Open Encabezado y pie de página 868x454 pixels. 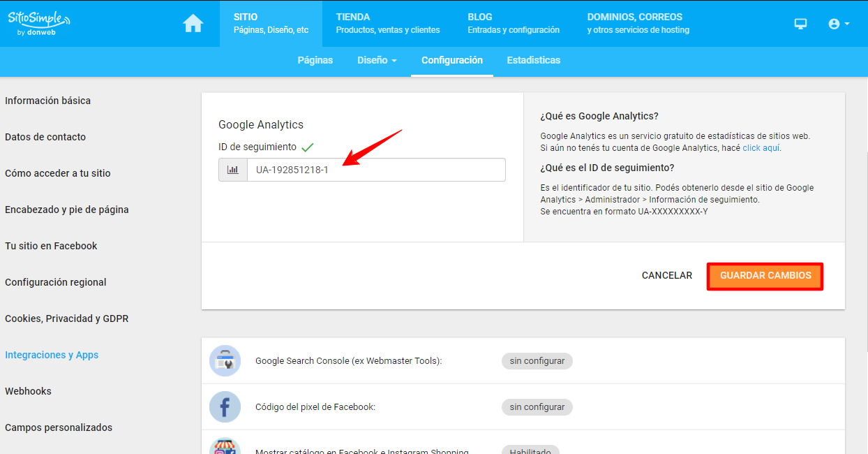click(x=67, y=210)
